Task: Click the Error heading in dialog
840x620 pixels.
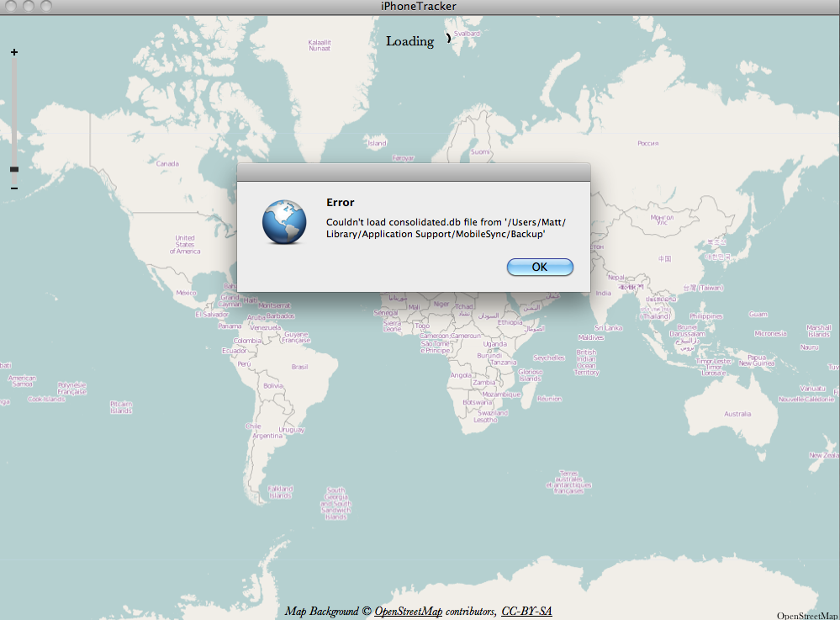Action: (341, 203)
